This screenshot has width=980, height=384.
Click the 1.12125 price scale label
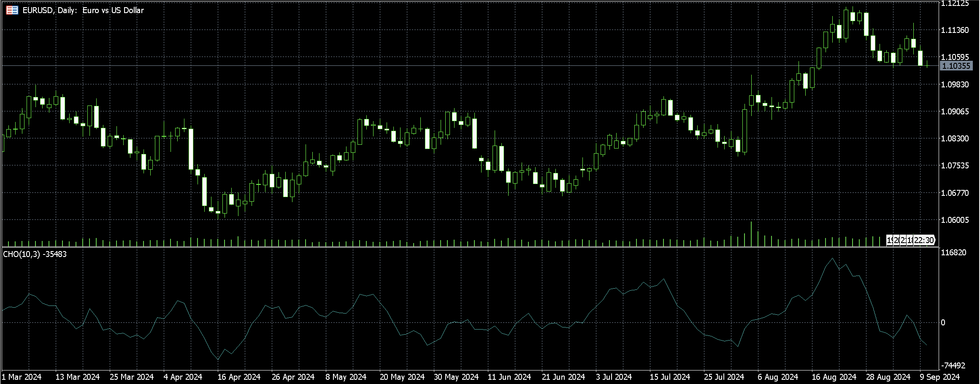pos(955,4)
